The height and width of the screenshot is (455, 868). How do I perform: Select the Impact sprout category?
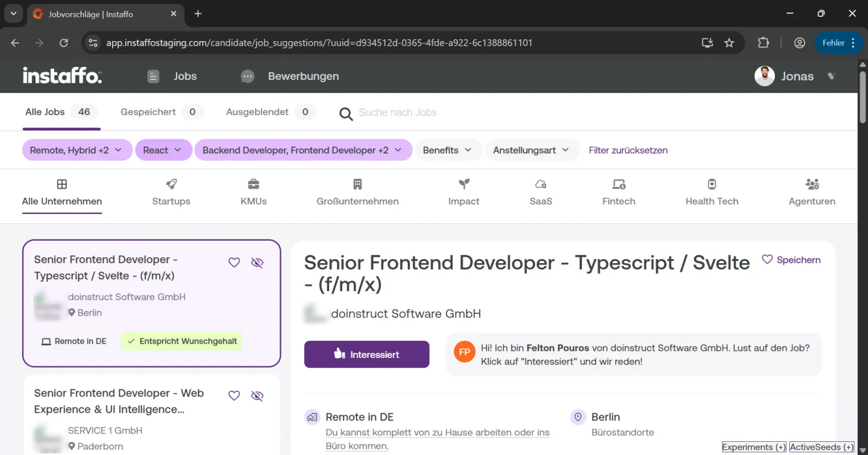464,192
